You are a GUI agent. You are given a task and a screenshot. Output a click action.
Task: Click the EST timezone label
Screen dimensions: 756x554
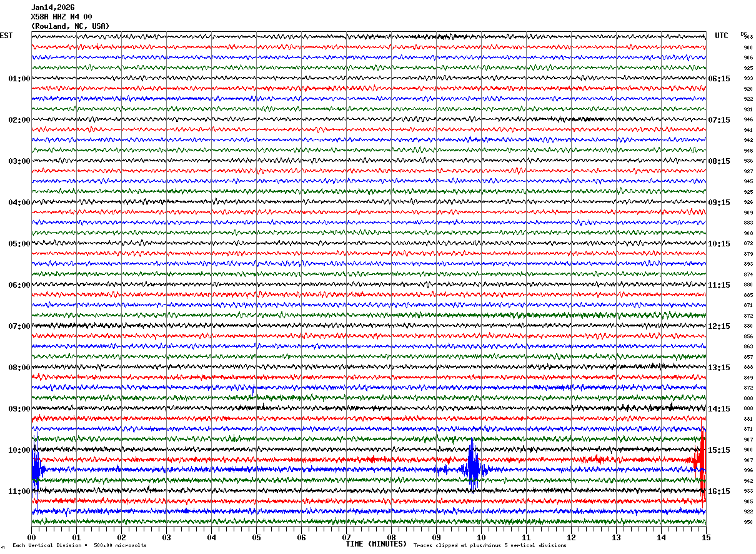coord(6,36)
